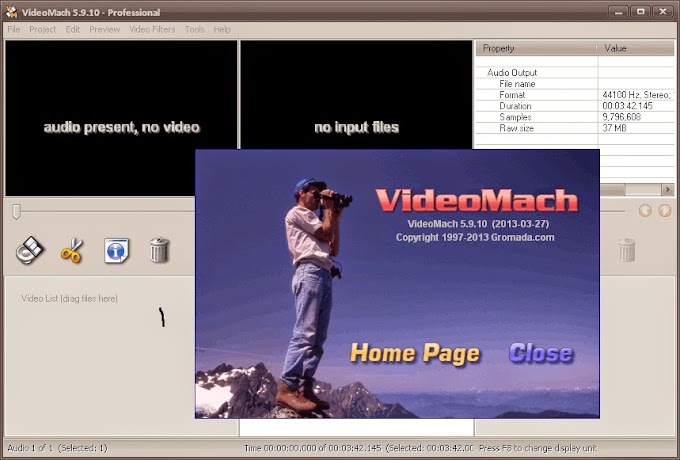Open the Project menu

tap(42, 29)
